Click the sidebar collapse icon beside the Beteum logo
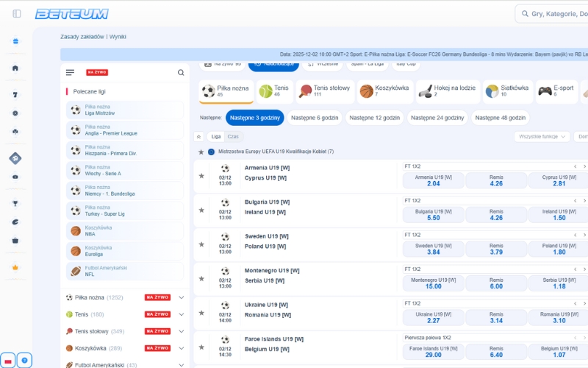Screen dimensions: 588x368 point(17,13)
